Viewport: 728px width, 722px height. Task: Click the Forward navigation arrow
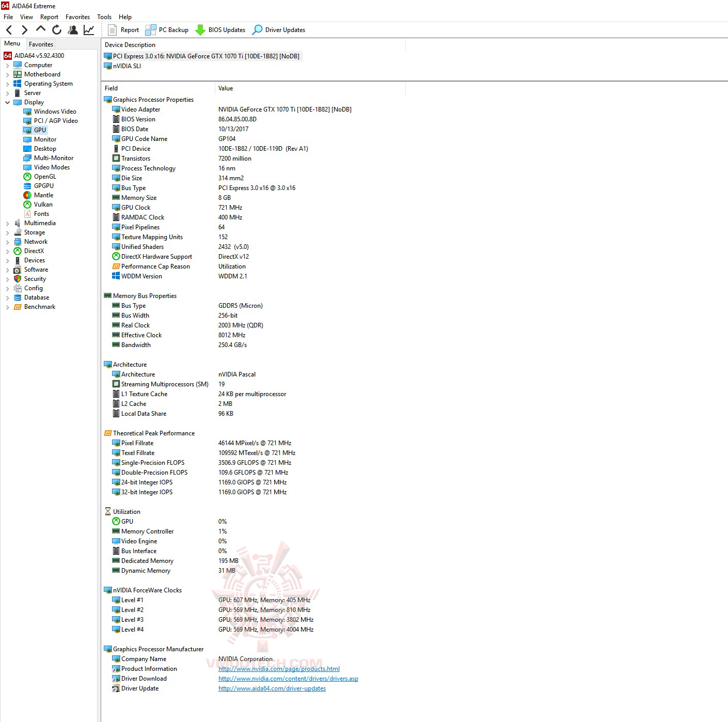[24, 30]
